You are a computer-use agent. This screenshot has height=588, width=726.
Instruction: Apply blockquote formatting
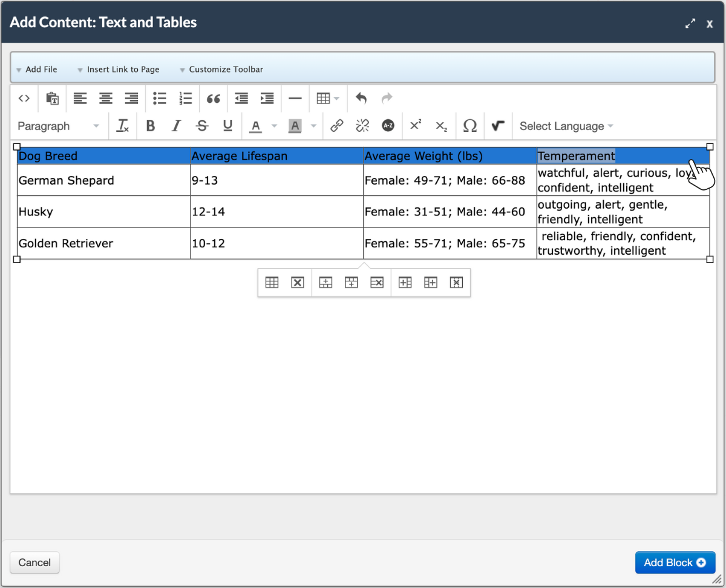coord(213,98)
